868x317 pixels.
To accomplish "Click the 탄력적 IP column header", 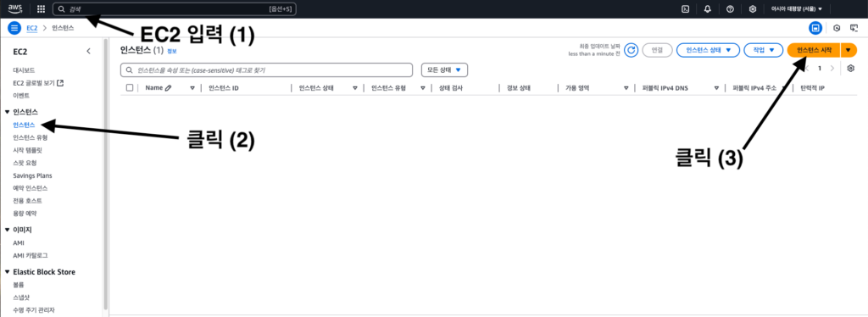I will [813, 88].
